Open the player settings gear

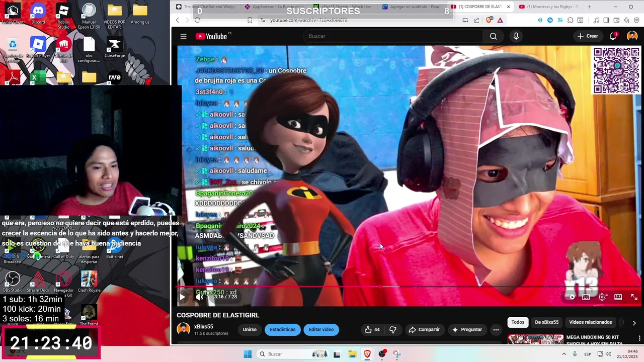pyautogui.click(x=602, y=297)
